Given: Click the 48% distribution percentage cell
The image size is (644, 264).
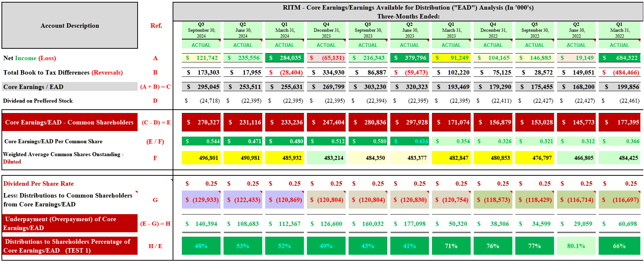Looking at the screenshot, I should [x=201, y=246].
